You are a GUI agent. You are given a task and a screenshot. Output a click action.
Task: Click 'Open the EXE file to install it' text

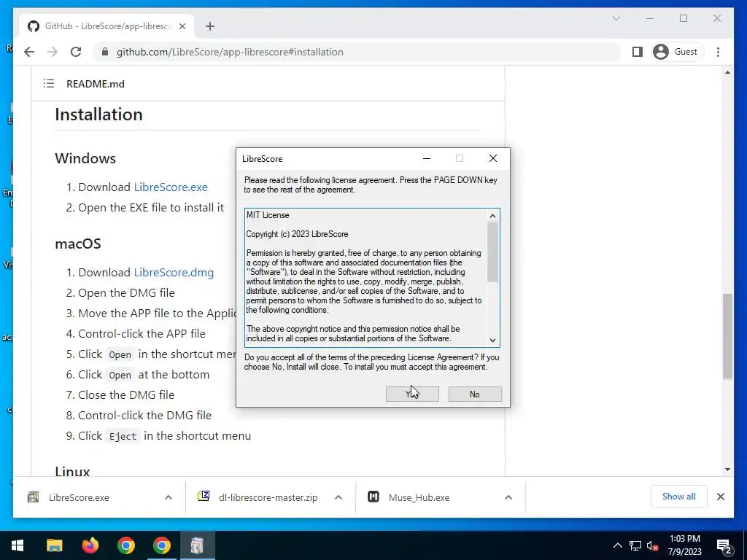[x=150, y=208]
